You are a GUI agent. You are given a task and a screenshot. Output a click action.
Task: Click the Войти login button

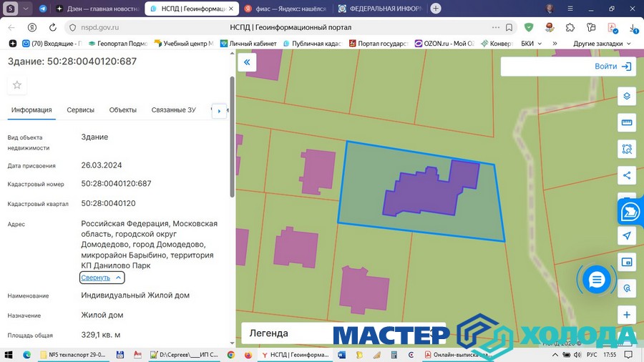(x=613, y=67)
